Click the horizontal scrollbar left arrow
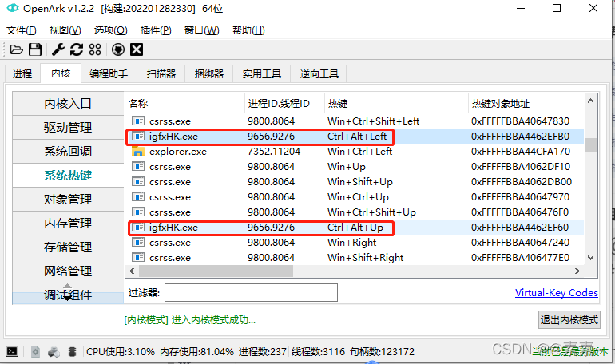The height and width of the screenshot is (364, 615). pyautogui.click(x=132, y=271)
